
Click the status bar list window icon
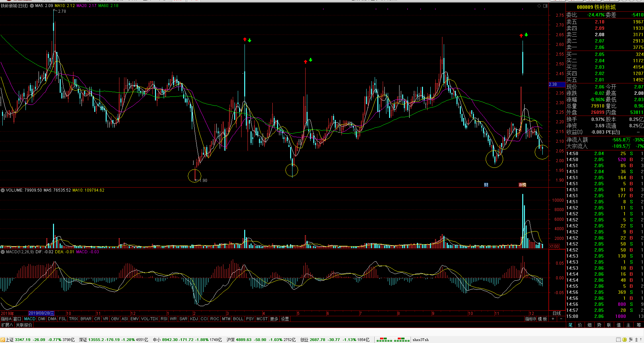[618, 340]
